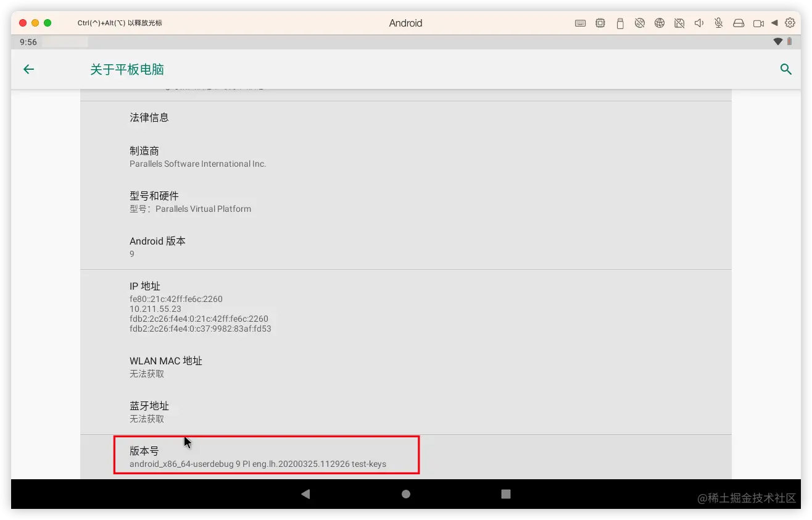The width and height of the screenshot is (812, 520).
Task: Click the USB drive icon
Action: 620,23
